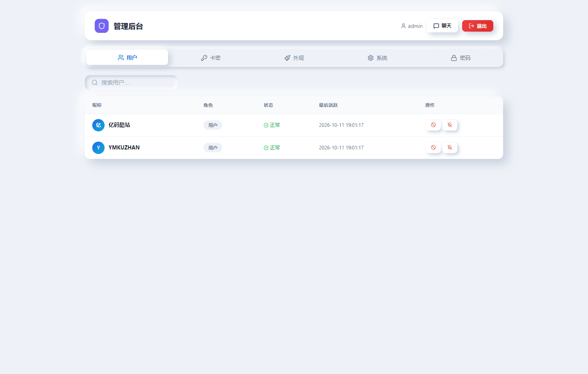Open the 系统 tab

(x=377, y=58)
